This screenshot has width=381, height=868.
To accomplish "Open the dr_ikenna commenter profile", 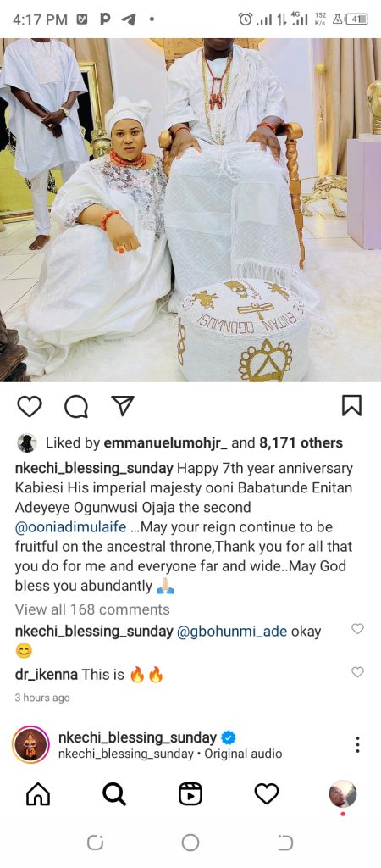I will pos(47,675).
